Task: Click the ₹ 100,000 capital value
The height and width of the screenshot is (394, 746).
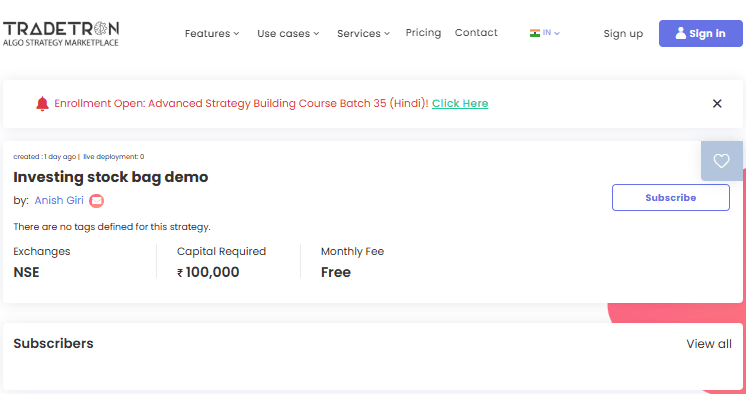Action: point(208,272)
